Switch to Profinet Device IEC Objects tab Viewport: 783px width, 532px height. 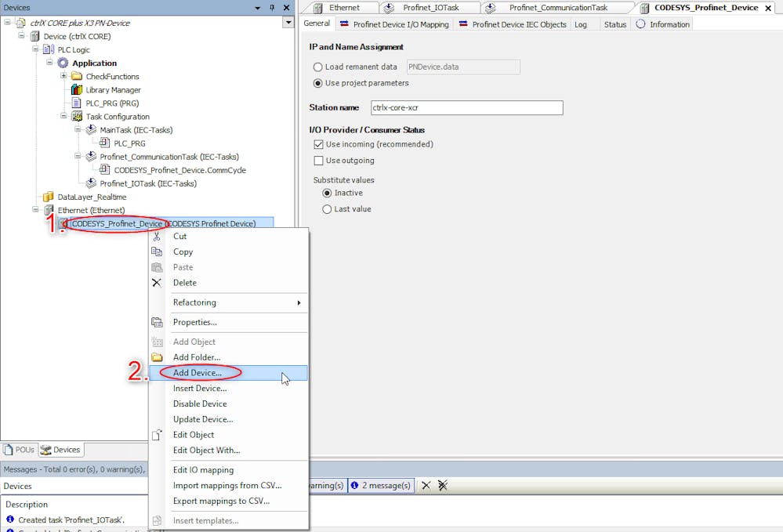(513, 24)
